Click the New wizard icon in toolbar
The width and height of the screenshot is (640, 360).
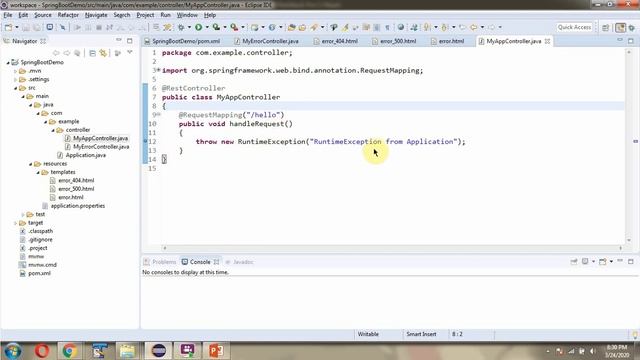pyautogui.click(x=8, y=27)
